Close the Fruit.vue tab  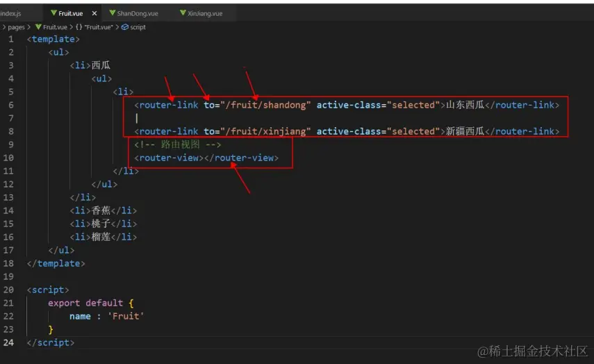click(x=94, y=13)
